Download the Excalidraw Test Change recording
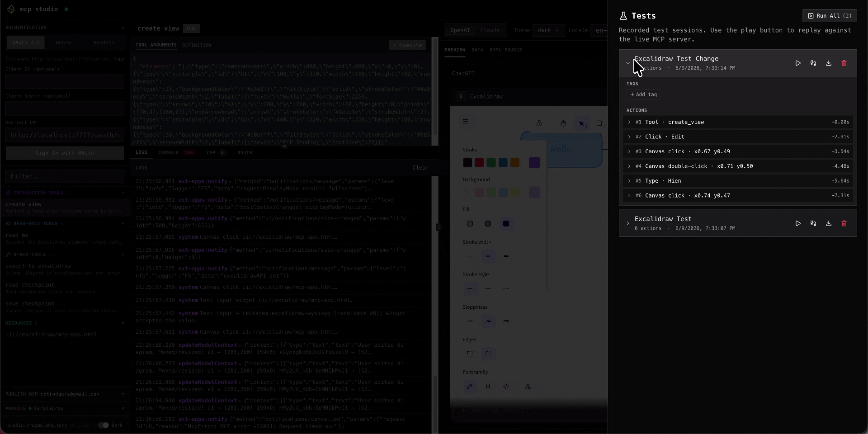Image resolution: width=868 pixels, height=434 pixels. pyautogui.click(x=829, y=63)
